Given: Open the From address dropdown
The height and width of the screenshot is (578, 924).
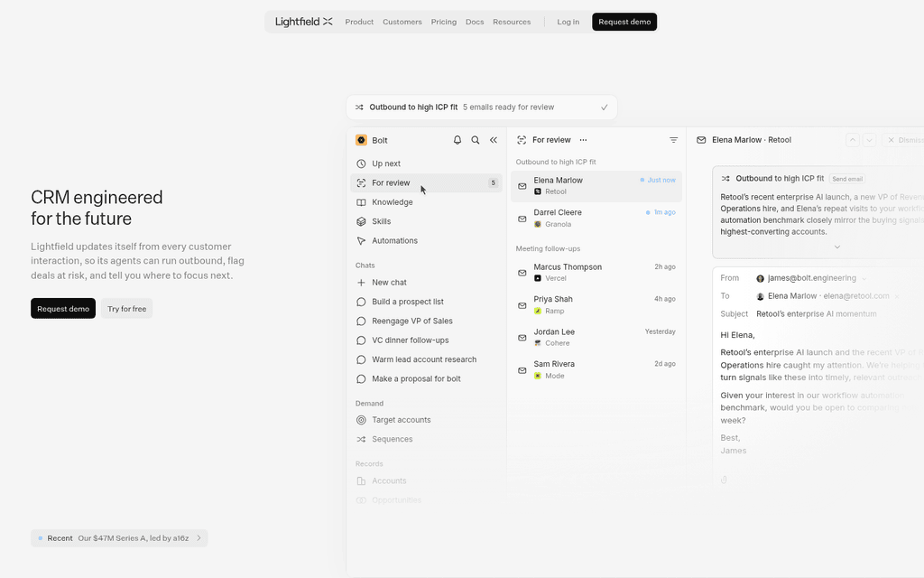Looking at the screenshot, I should (x=864, y=278).
